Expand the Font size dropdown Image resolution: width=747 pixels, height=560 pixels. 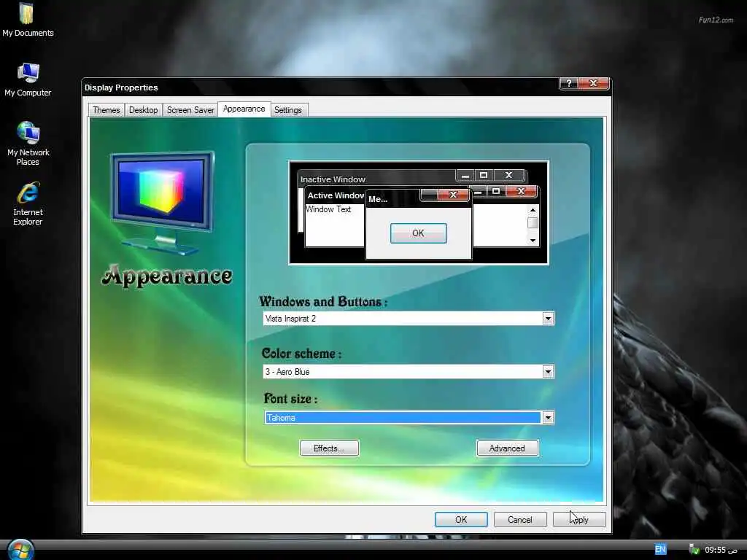pyautogui.click(x=548, y=418)
